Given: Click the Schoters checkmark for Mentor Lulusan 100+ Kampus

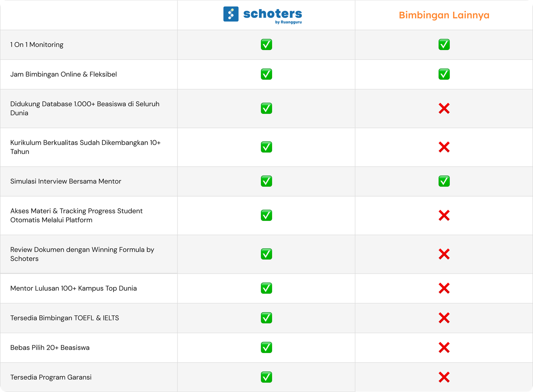Looking at the screenshot, I should point(266,288).
